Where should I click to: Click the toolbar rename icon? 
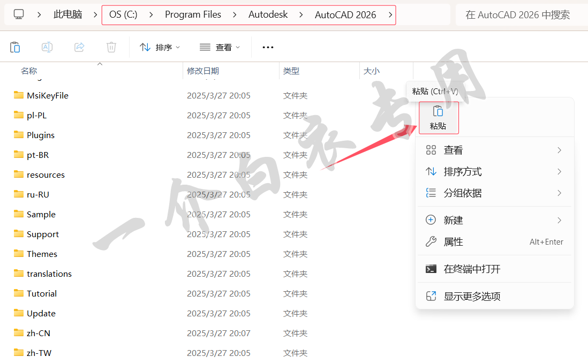point(47,47)
